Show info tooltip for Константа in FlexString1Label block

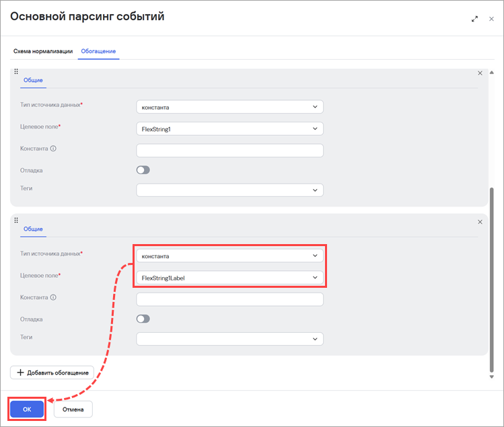pos(53,297)
